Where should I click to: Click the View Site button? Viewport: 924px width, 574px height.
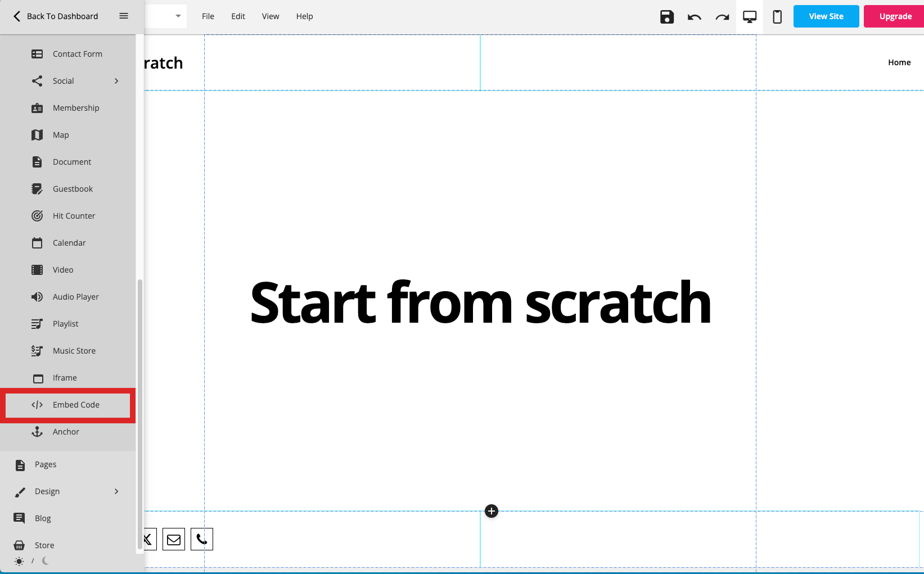(826, 16)
